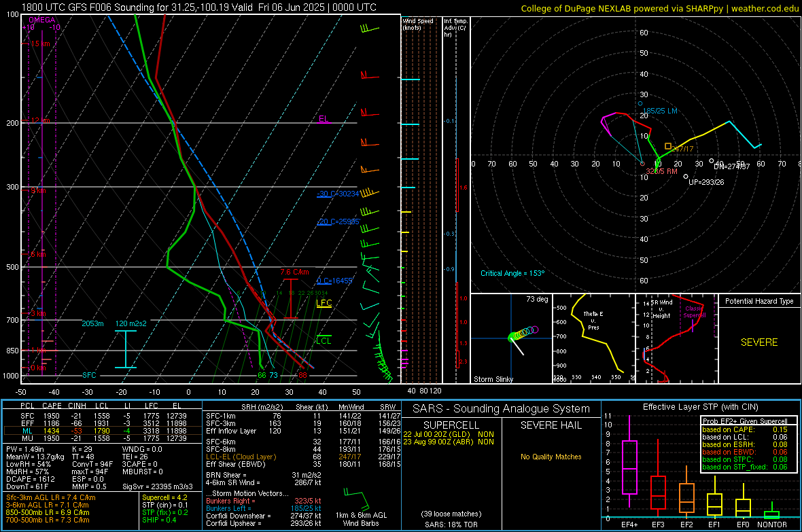Click the sounding title with valid time
Viewport: 802px width, 532px height.
click(x=199, y=7)
